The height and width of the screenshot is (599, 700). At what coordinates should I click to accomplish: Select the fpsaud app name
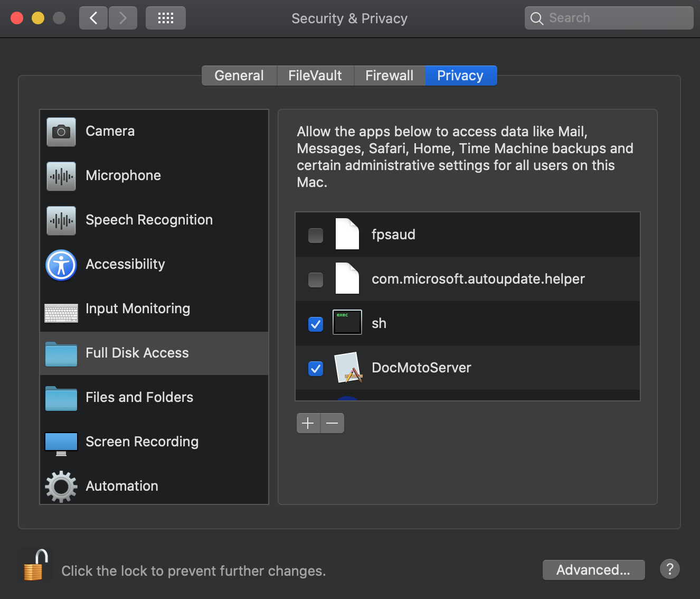click(393, 235)
